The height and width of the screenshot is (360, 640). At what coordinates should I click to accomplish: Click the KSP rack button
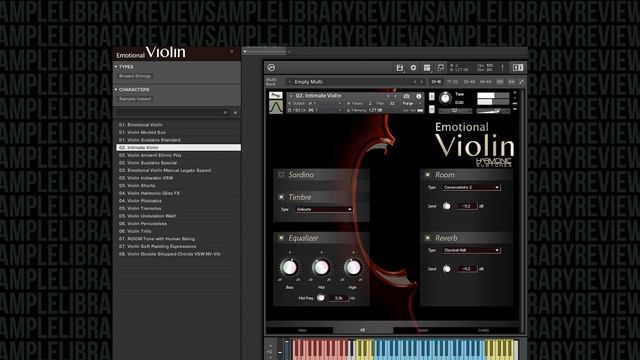[500, 82]
